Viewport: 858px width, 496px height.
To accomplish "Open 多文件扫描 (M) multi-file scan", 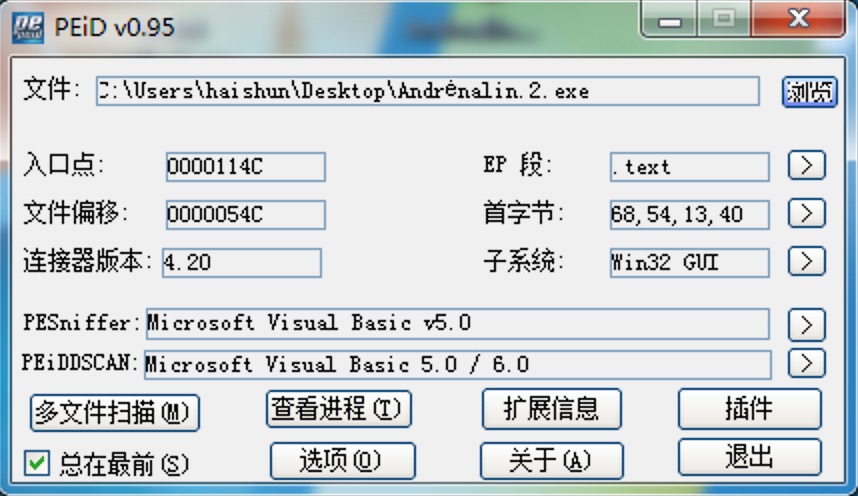I will [x=115, y=413].
